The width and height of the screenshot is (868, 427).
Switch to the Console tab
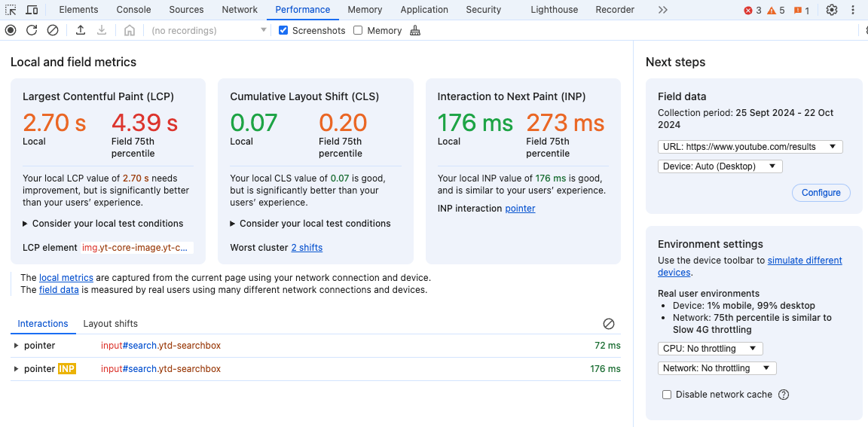(134, 10)
